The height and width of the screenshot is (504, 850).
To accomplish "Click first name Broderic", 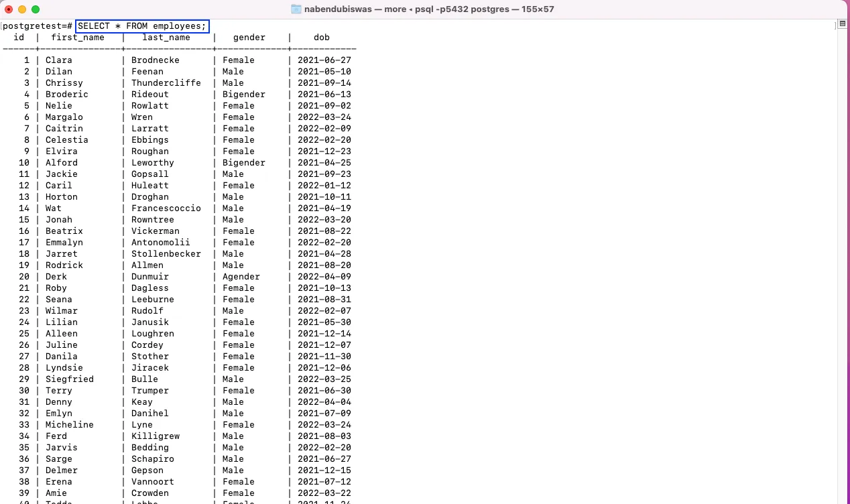I will (67, 94).
